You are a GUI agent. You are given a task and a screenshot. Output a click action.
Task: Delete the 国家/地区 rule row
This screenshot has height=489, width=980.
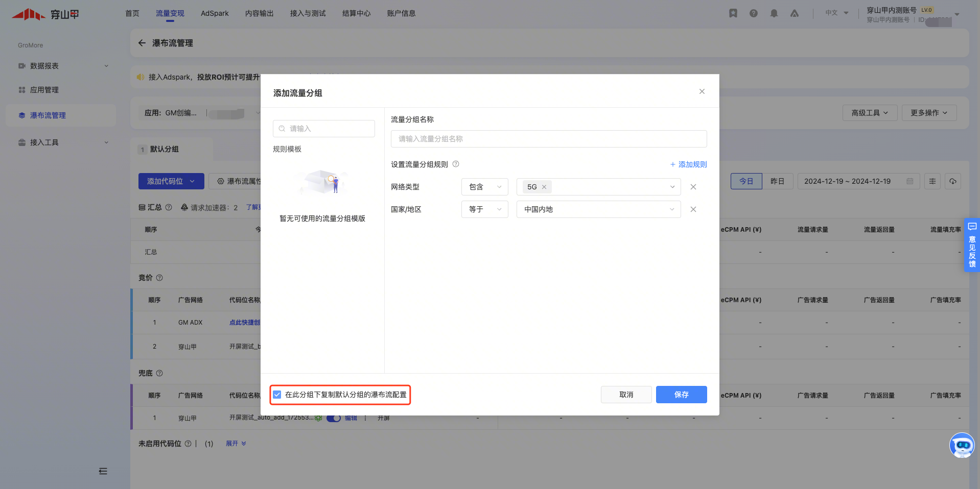click(693, 209)
